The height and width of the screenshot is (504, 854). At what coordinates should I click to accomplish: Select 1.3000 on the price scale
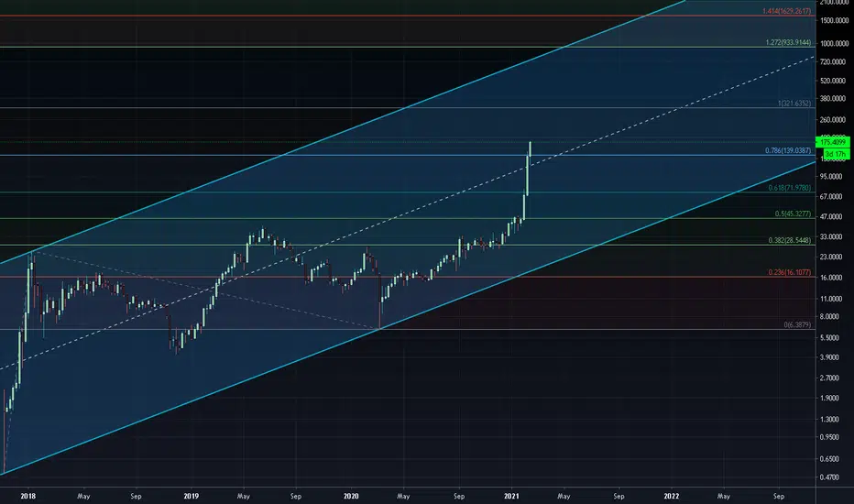point(830,420)
